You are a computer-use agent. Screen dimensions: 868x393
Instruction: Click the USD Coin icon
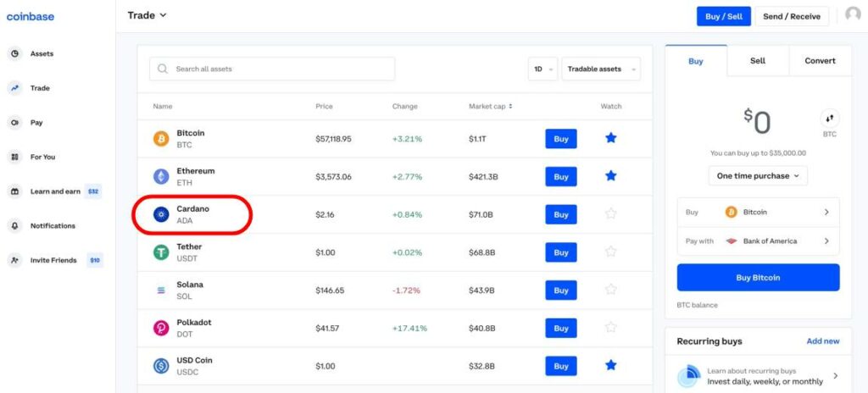pyautogui.click(x=161, y=366)
